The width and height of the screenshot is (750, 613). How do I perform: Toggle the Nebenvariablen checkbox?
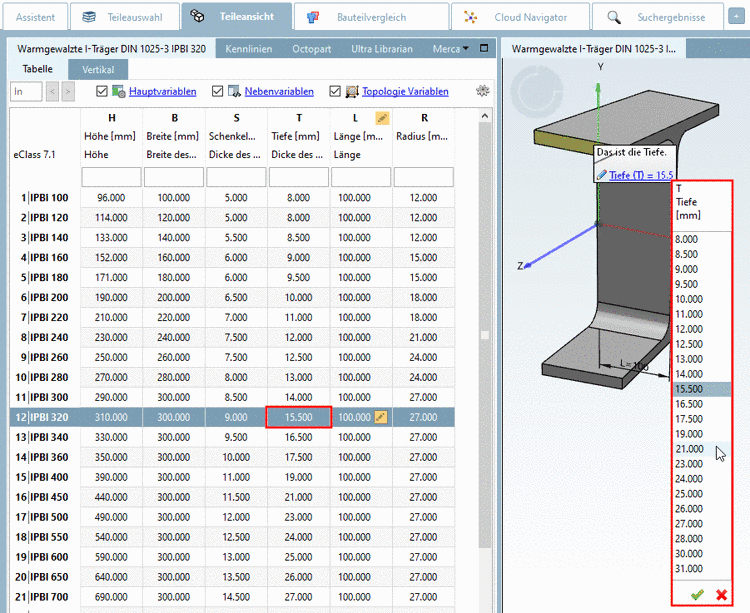tap(218, 92)
